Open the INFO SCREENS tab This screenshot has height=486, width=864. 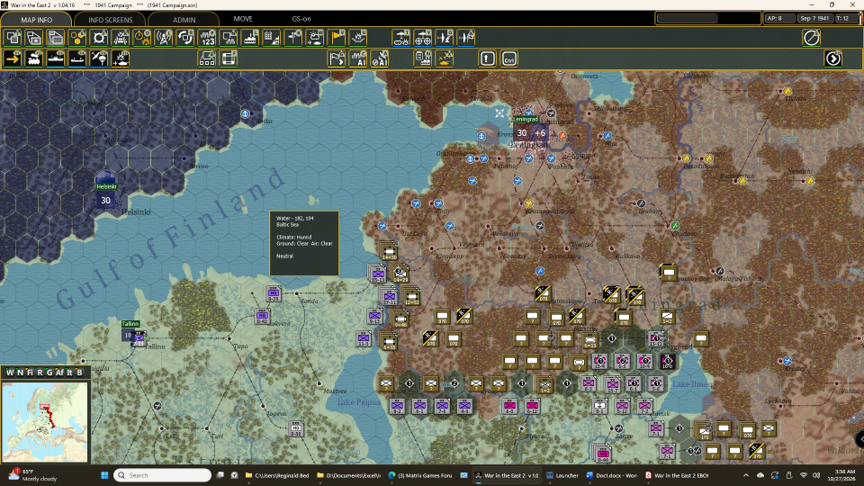(110, 19)
